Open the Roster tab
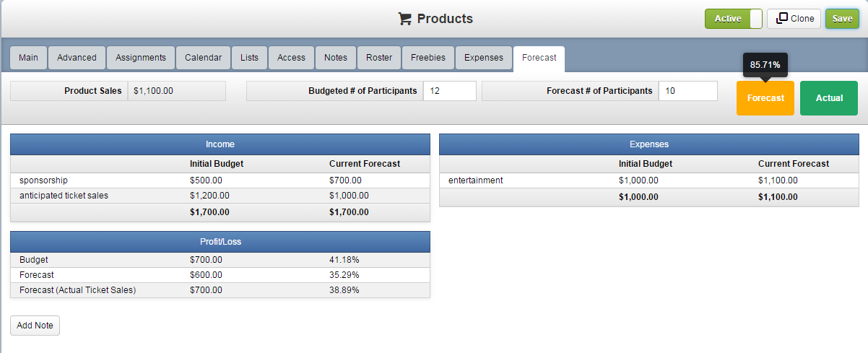Viewport: 868px width, 353px height. click(x=379, y=58)
